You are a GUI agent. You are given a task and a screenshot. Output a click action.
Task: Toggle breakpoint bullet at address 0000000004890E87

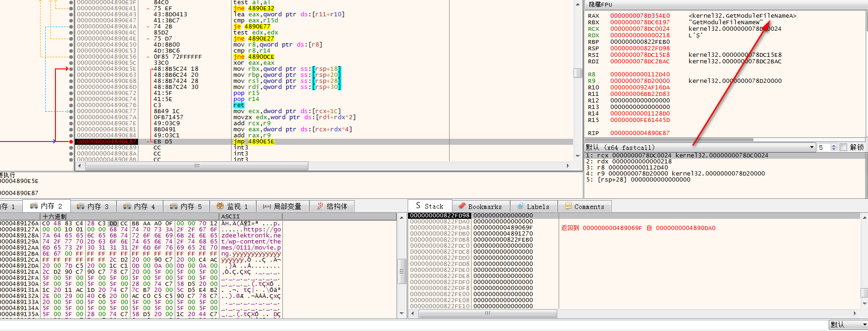tap(71, 142)
